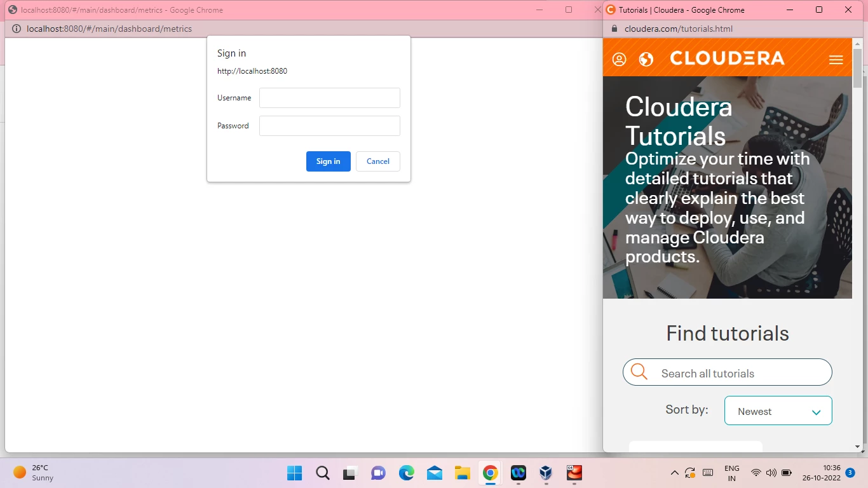Click the Cloudera page scrollbar down arrow
This screenshot has height=488, width=868.
click(857, 447)
